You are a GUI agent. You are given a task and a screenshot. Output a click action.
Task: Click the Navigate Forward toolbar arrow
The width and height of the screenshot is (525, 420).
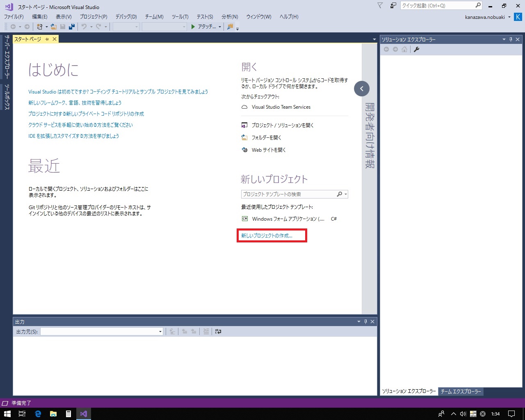(x=27, y=27)
